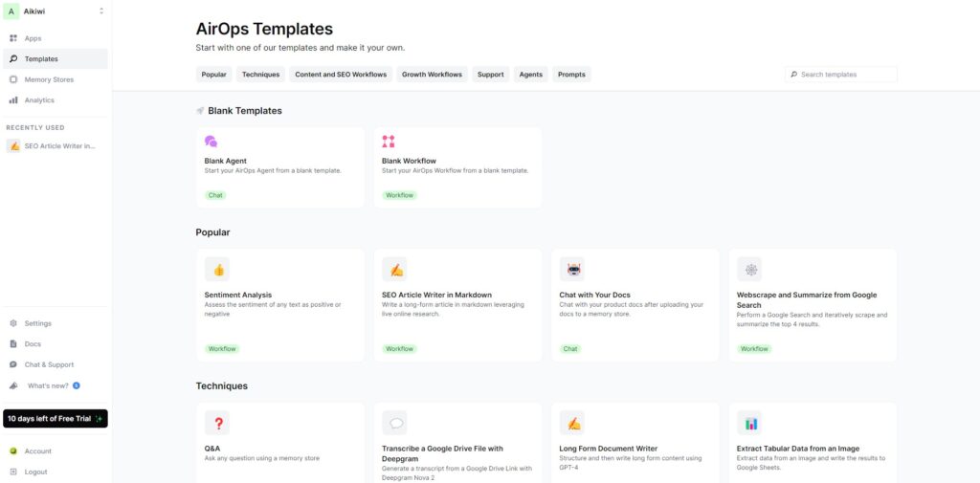This screenshot has height=483, width=980.
Task: Select the Content and SEO Workflows tab
Action: [x=341, y=75]
